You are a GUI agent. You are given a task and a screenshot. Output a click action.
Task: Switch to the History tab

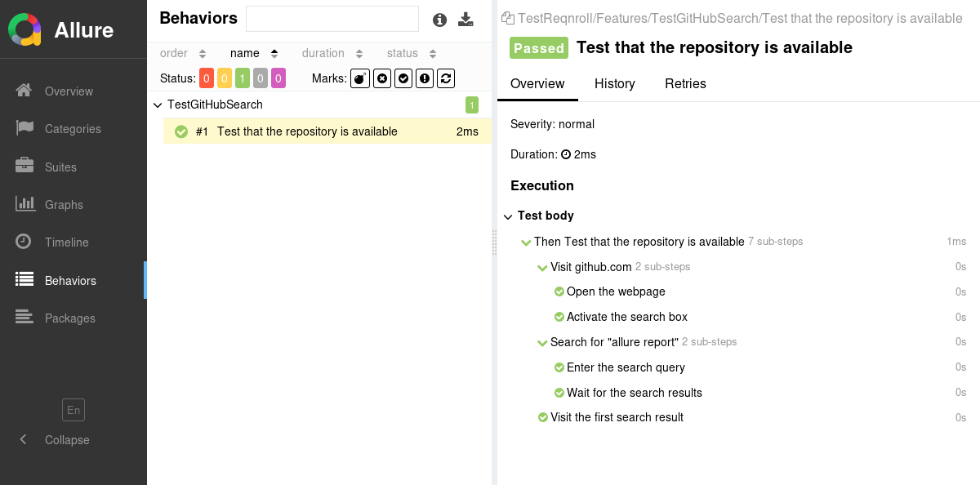[x=615, y=84]
